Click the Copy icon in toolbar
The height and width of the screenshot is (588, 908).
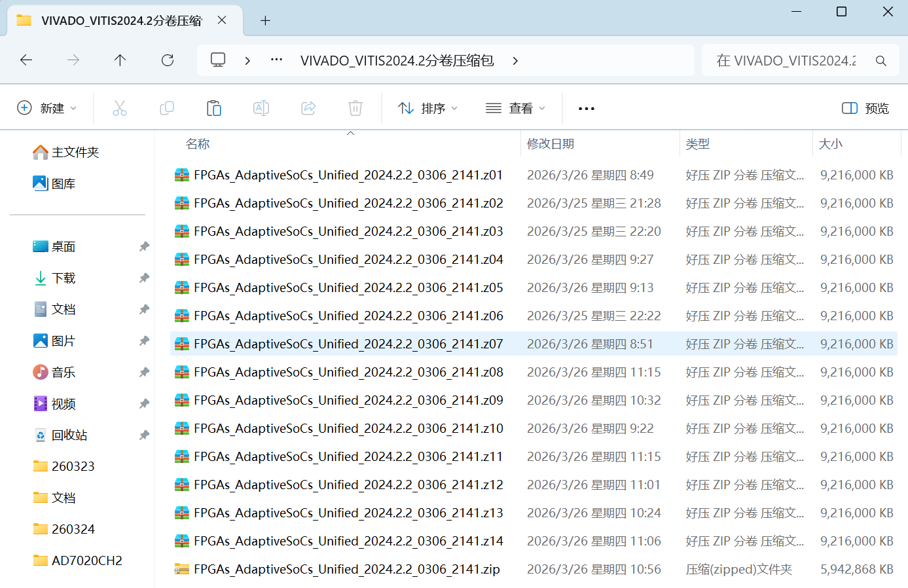coord(167,108)
